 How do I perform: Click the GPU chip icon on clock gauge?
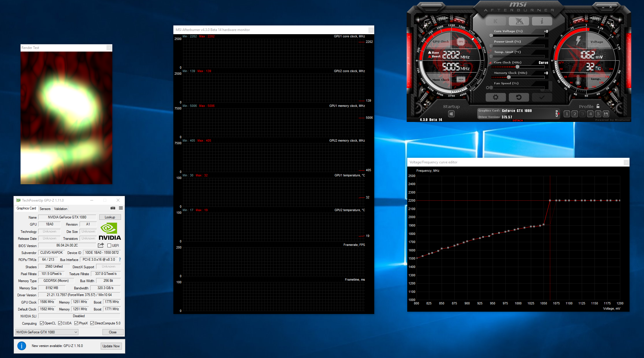click(x=461, y=42)
